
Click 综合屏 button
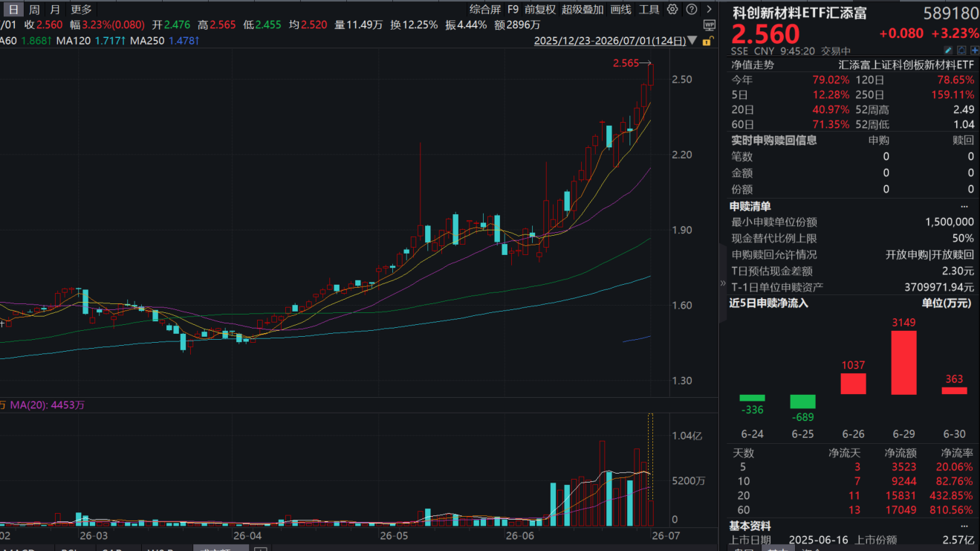484,10
